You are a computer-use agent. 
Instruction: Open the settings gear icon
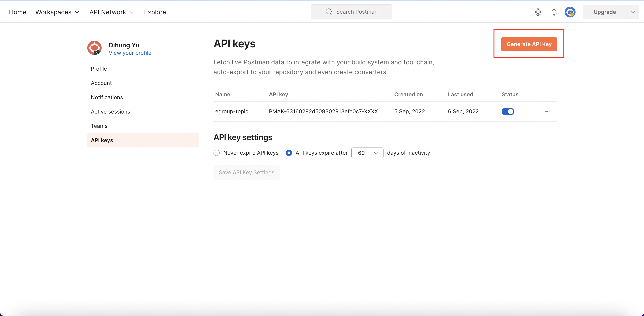538,12
